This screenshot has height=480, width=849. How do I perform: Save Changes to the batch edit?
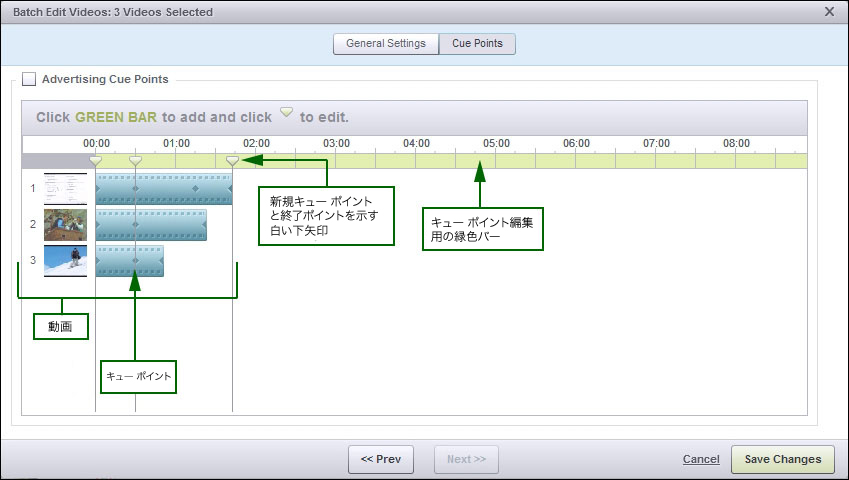point(783,459)
